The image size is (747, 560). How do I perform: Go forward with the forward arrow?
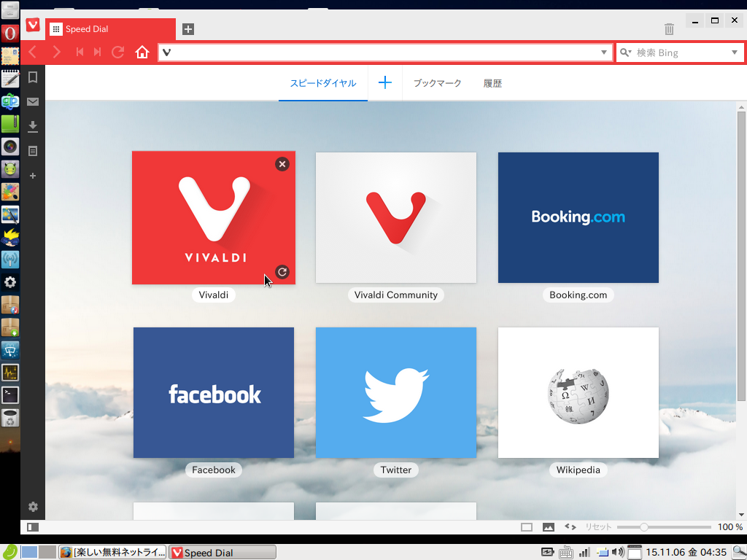click(x=56, y=52)
